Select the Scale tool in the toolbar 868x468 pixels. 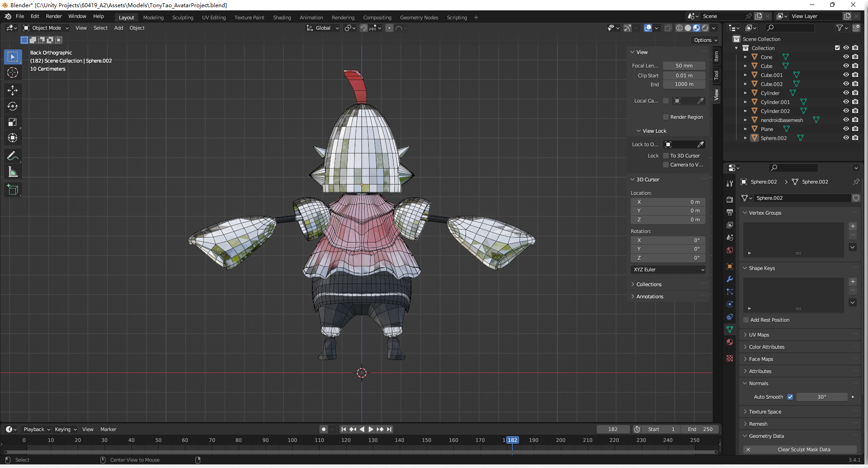tap(13, 122)
